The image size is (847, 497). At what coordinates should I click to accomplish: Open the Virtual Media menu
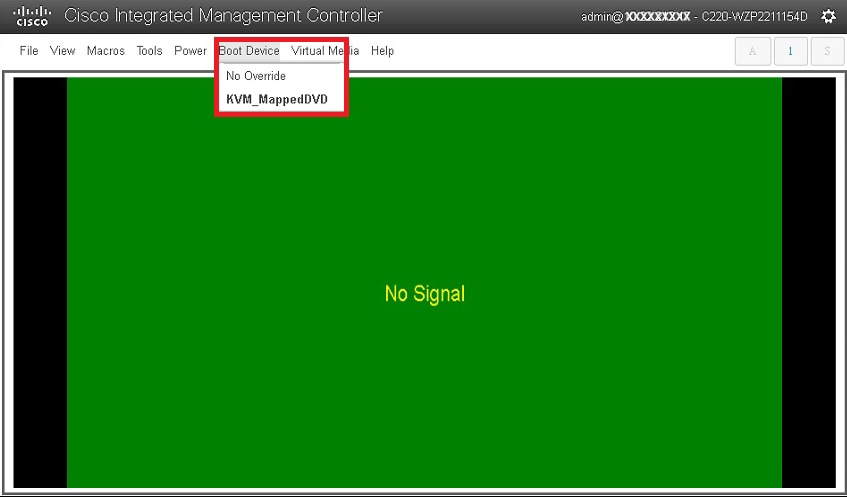pyautogui.click(x=325, y=51)
